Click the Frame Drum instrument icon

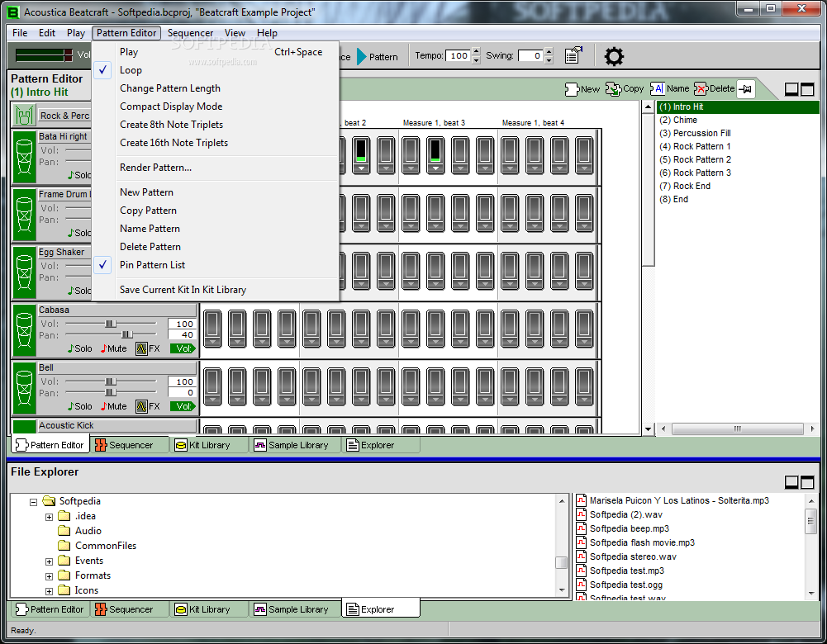click(x=24, y=215)
